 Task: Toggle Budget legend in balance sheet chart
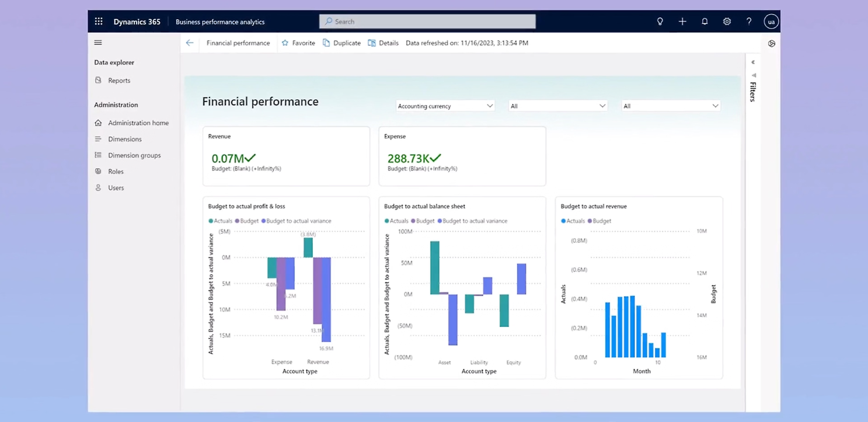pos(423,221)
